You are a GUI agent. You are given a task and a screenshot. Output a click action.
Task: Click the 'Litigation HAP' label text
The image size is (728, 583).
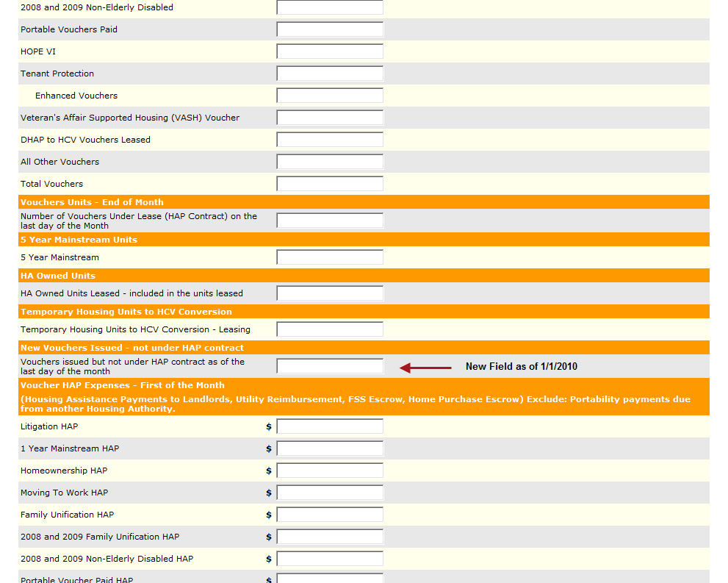(49, 426)
